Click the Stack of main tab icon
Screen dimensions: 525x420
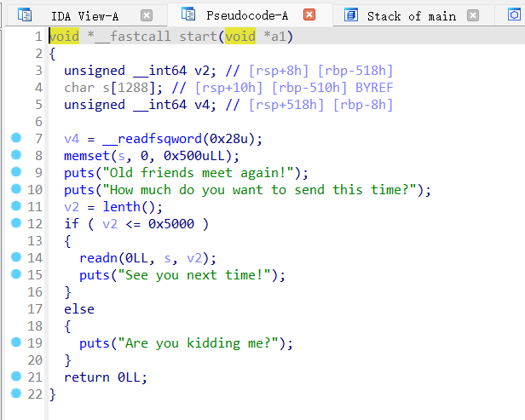351,15
